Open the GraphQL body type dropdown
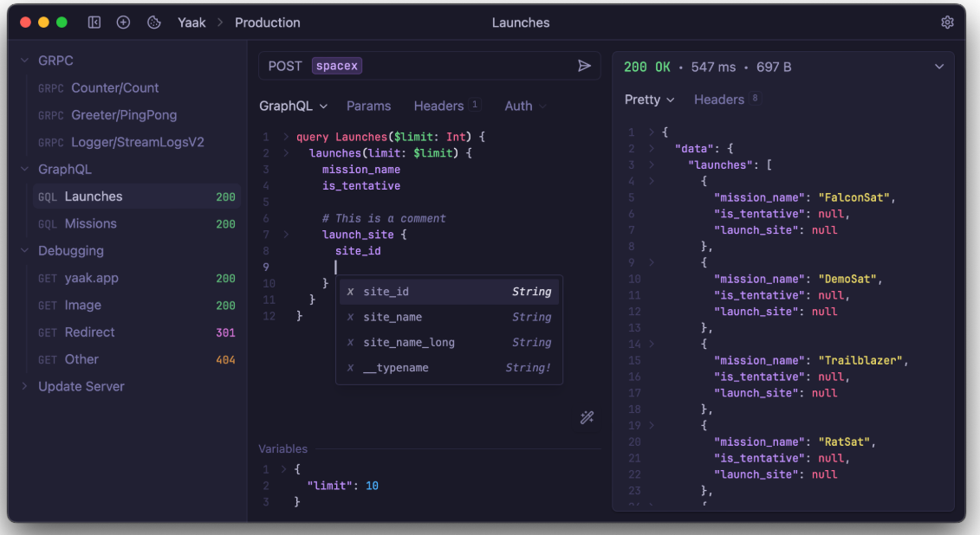980x535 pixels. (x=293, y=106)
